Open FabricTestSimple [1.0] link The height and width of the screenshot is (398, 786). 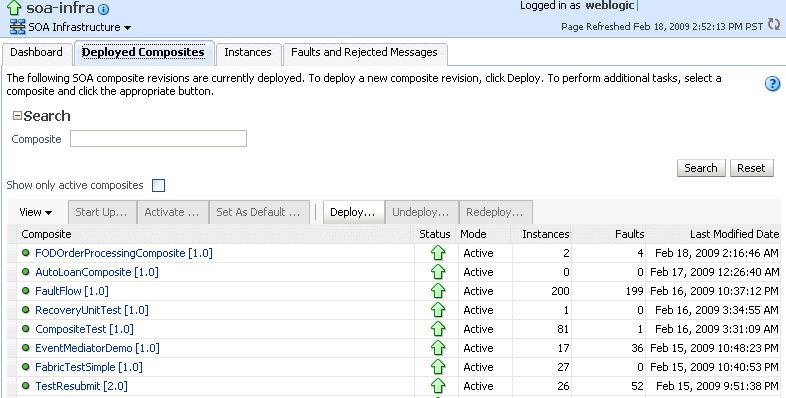[x=89, y=367]
